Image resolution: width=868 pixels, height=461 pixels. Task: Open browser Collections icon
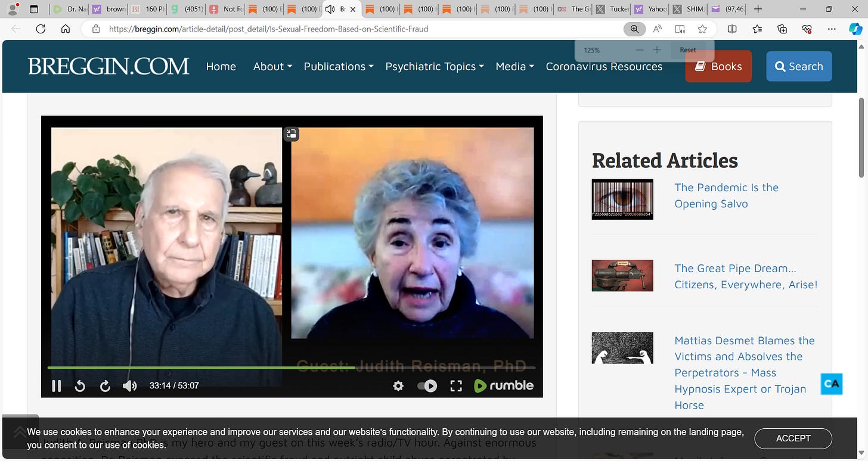coord(782,29)
